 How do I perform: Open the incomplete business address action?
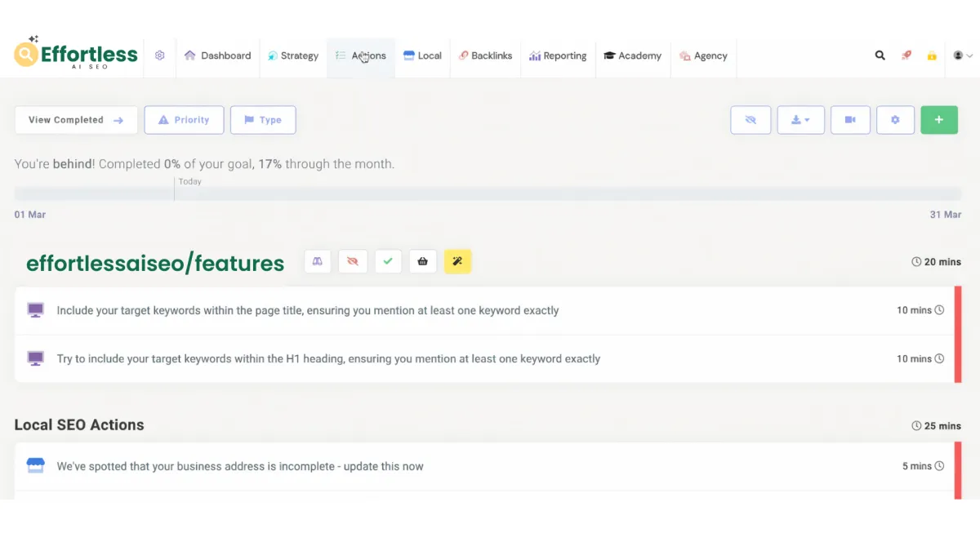tap(484, 466)
